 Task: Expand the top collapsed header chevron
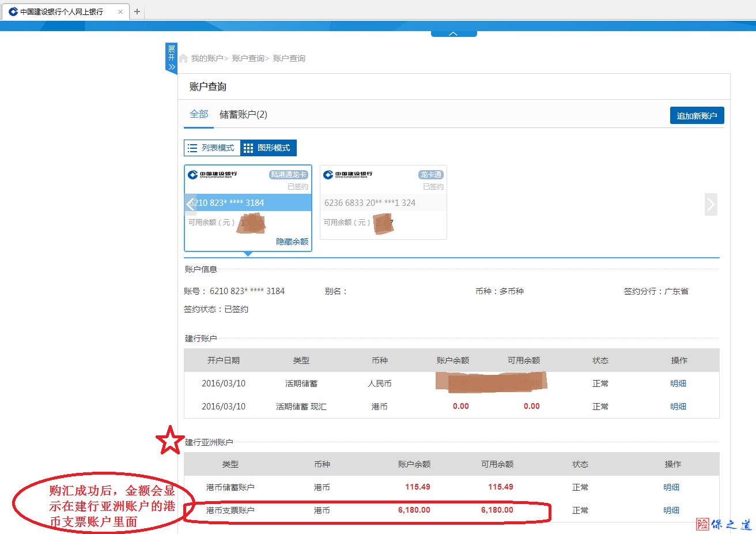[453, 34]
